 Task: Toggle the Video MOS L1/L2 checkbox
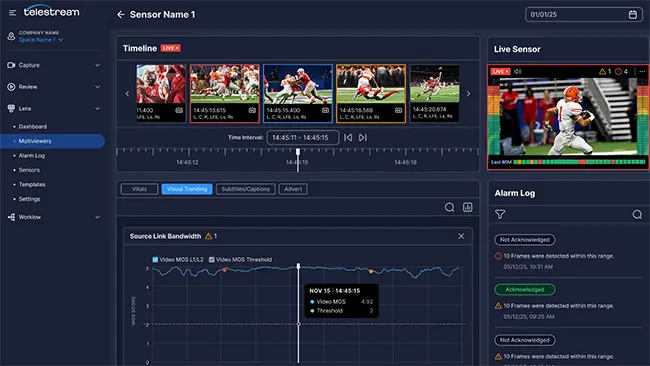click(x=155, y=259)
